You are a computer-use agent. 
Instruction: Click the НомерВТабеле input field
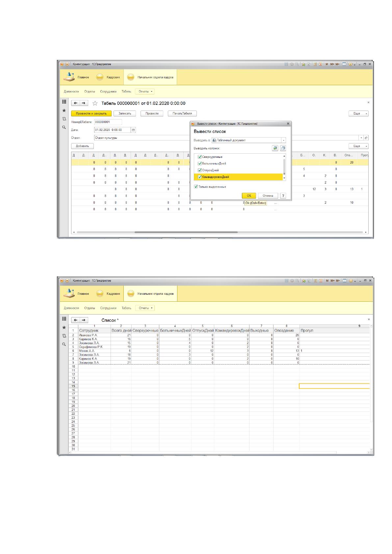[108, 122]
